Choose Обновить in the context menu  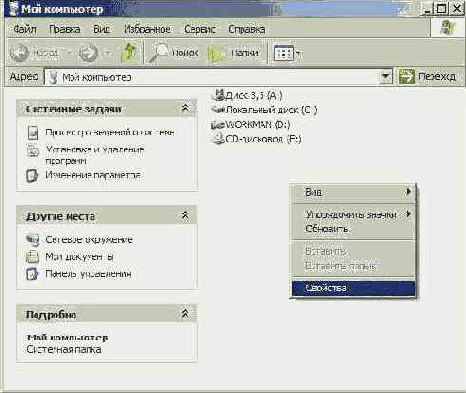[x=353, y=229]
